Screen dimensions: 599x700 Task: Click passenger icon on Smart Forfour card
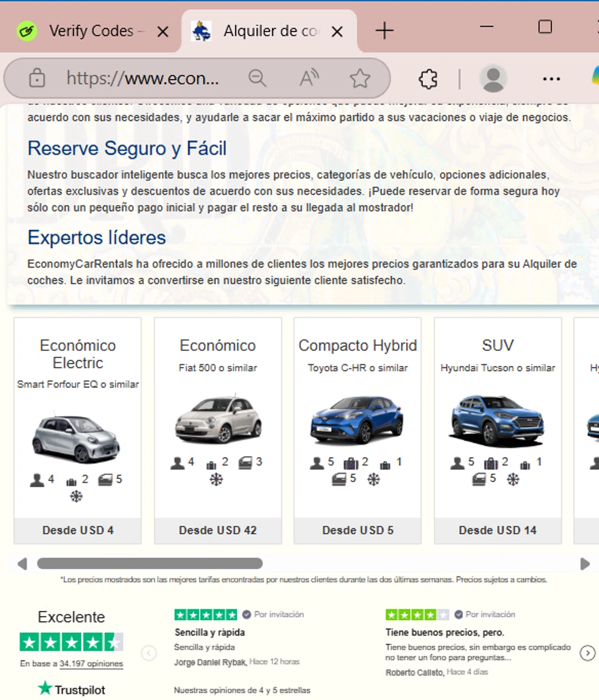pyautogui.click(x=37, y=480)
